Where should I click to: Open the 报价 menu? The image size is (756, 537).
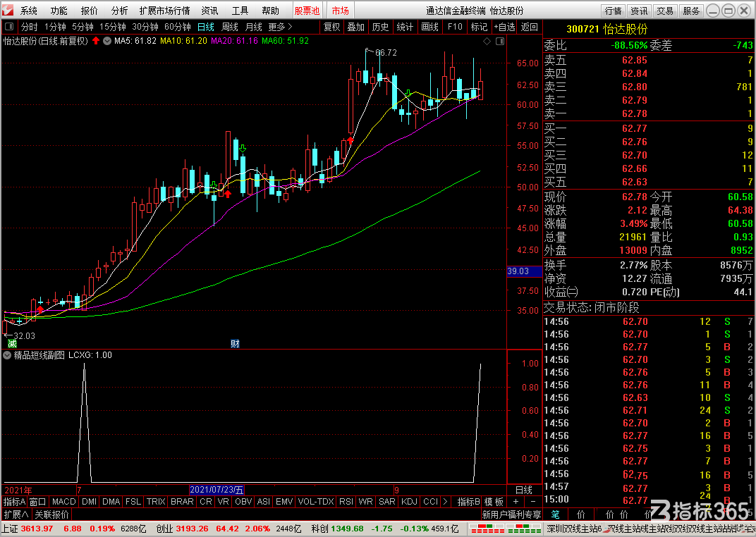(x=89, y=11)
